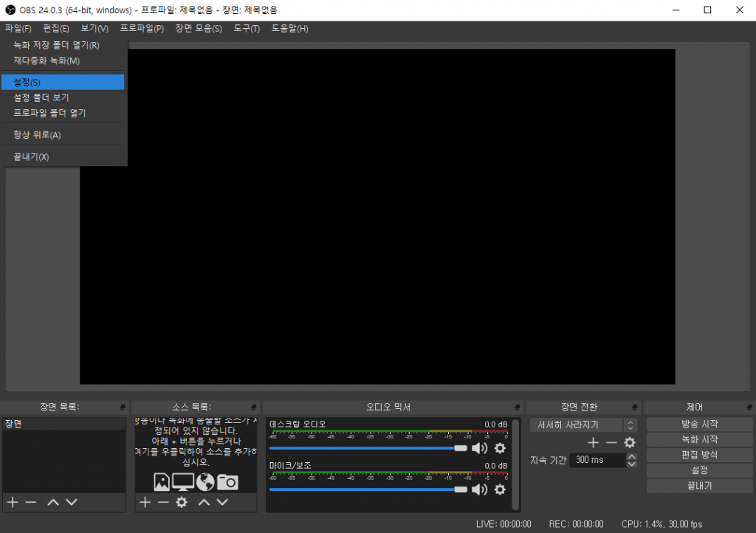This screenshot has width=756, height=533.
Task: Open the 도구(T) menu
Action: point(247,28)
